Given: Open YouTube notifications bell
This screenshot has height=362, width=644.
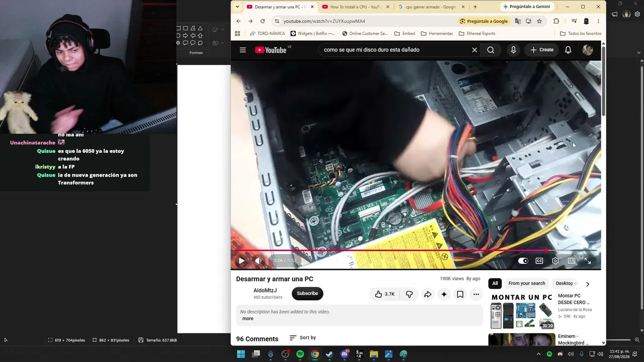Looking at the screenshot, I should (568, 50).
